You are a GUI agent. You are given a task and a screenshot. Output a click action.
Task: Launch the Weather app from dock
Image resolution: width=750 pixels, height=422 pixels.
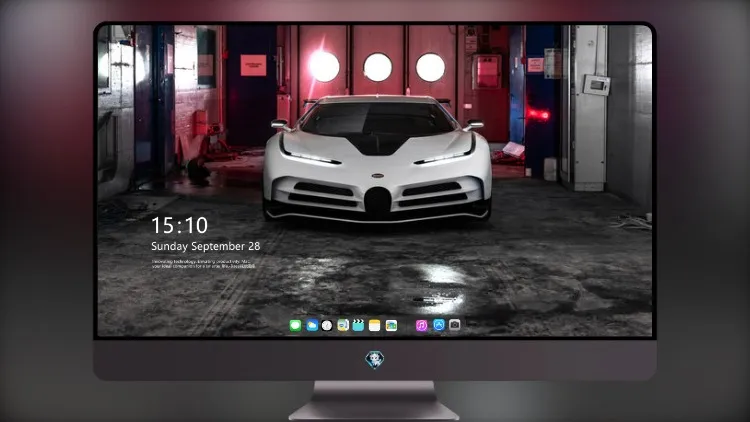click(x=312, y=325)
